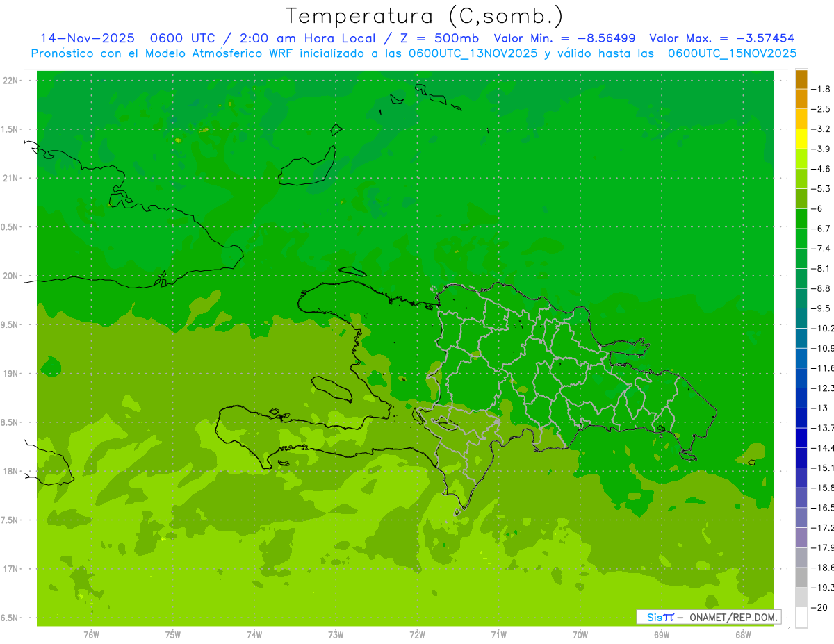Click the '68W' longitude label
This screenshot has height=644, width=834.
pos(743,635)
